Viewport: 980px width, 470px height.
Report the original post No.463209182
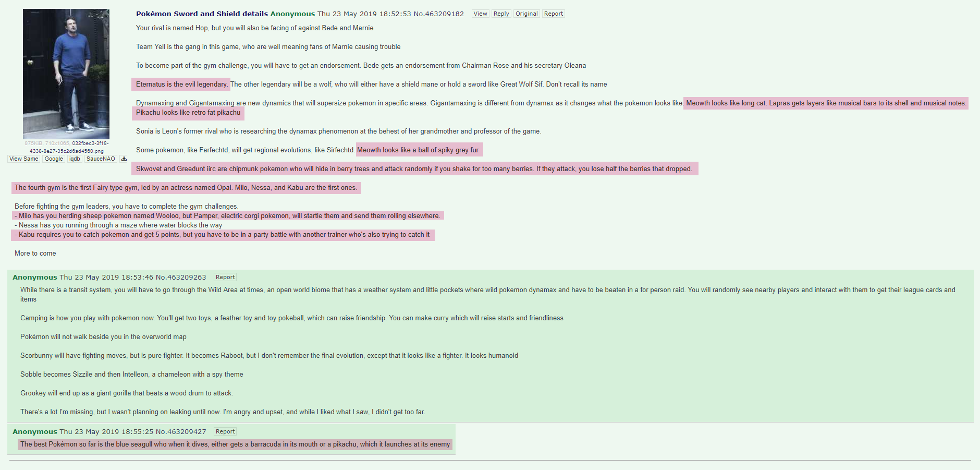point(554,14)
